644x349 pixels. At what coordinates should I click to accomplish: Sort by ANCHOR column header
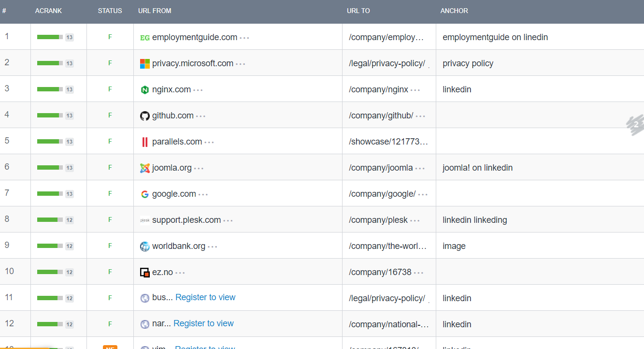[454, 11]
